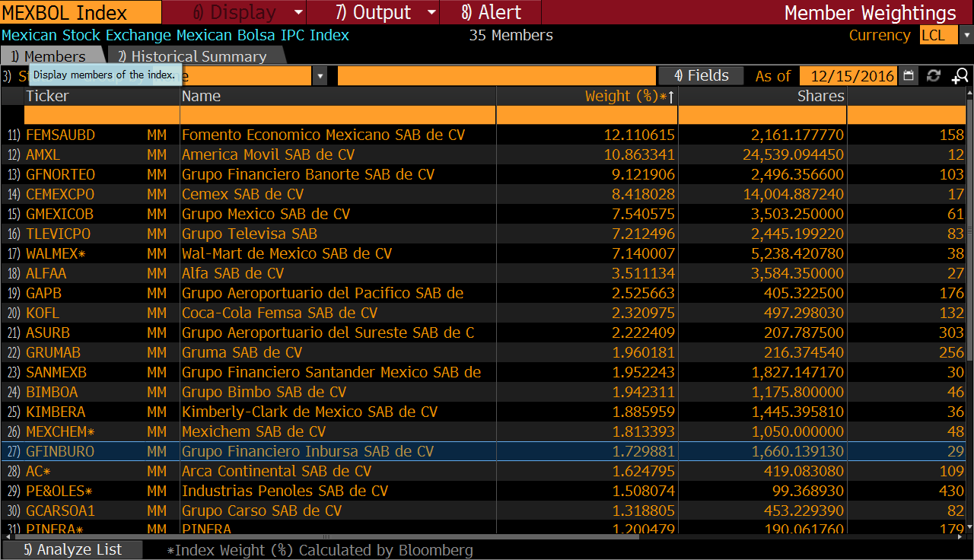
Task: Click the weight value 1.318805
Action: [644, 511]
